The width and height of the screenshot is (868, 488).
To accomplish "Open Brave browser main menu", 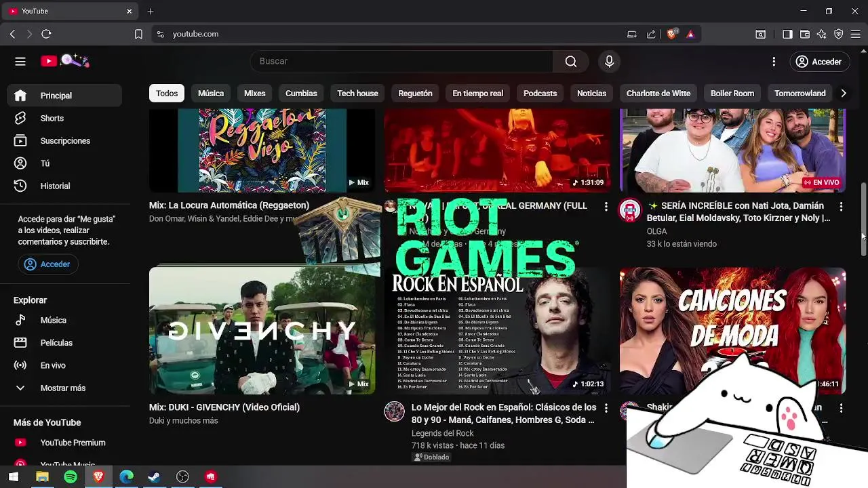I will [x=856, y=34].
